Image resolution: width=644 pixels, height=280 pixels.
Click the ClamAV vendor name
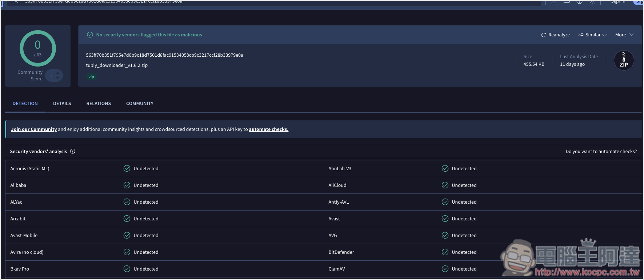pyautogui.click(x=337, y=269)
